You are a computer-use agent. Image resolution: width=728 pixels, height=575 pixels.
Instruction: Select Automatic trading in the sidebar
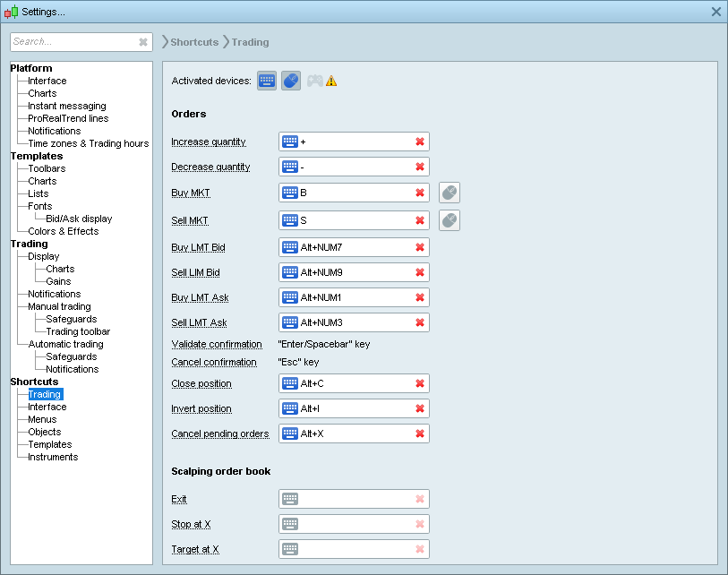[65, 344]
